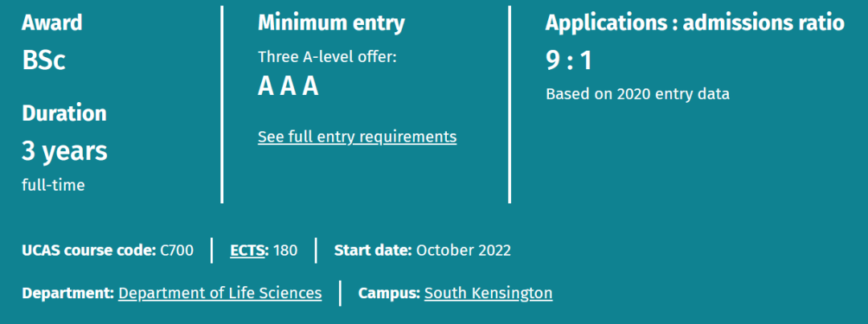
Task: Follow the South Kensington campus link
Action: point(488,293)
